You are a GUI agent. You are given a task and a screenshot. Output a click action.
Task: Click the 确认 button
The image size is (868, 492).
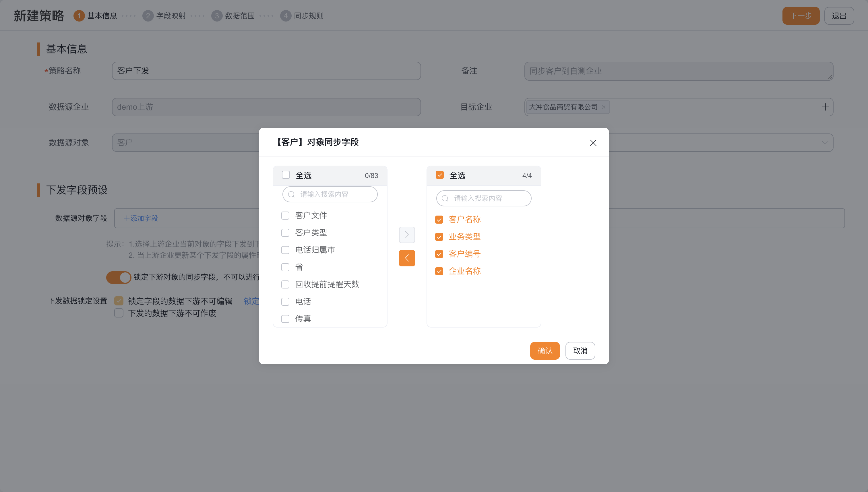[x=545, y=351]
